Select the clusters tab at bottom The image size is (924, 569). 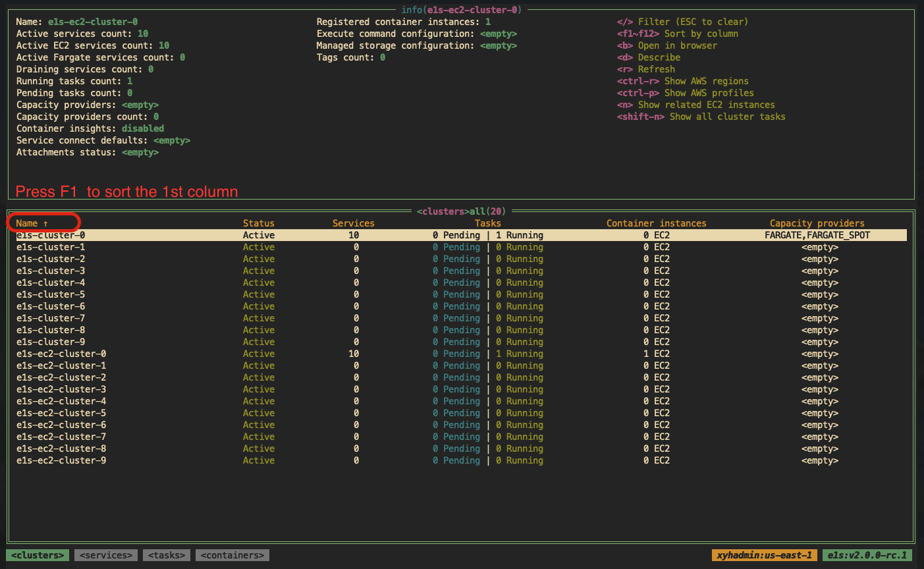pyautogui.click(x=38, y=555)
